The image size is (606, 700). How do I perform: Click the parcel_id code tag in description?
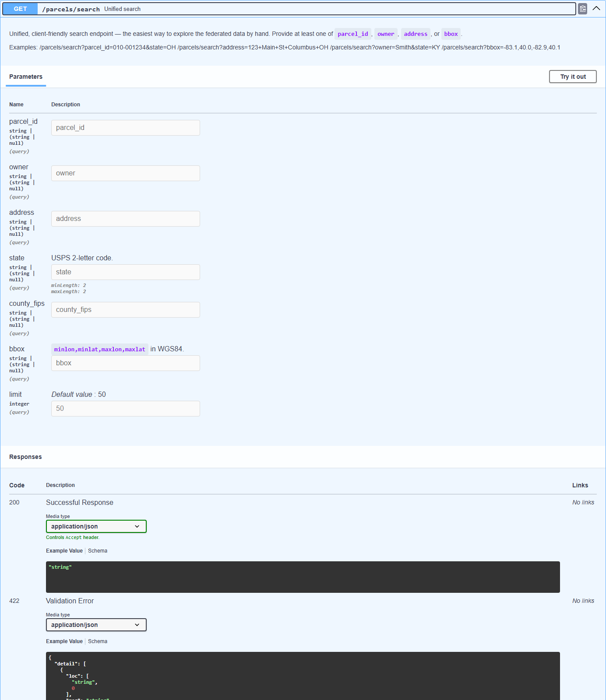(353, 34)
